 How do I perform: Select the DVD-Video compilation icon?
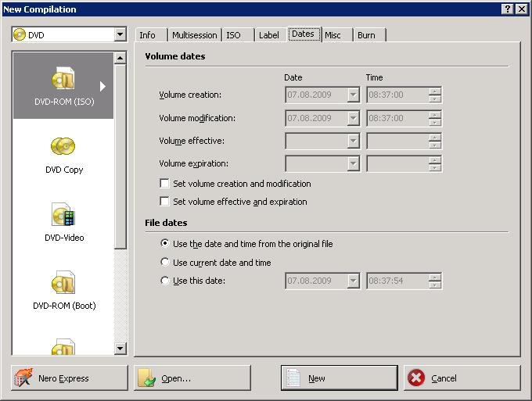click(63, 214)
